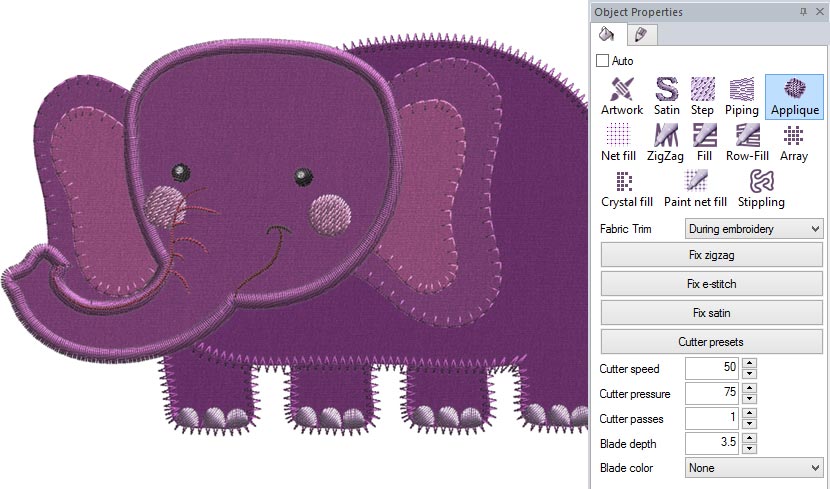Increase Cutter passes with up arrow

pos(749,413)
